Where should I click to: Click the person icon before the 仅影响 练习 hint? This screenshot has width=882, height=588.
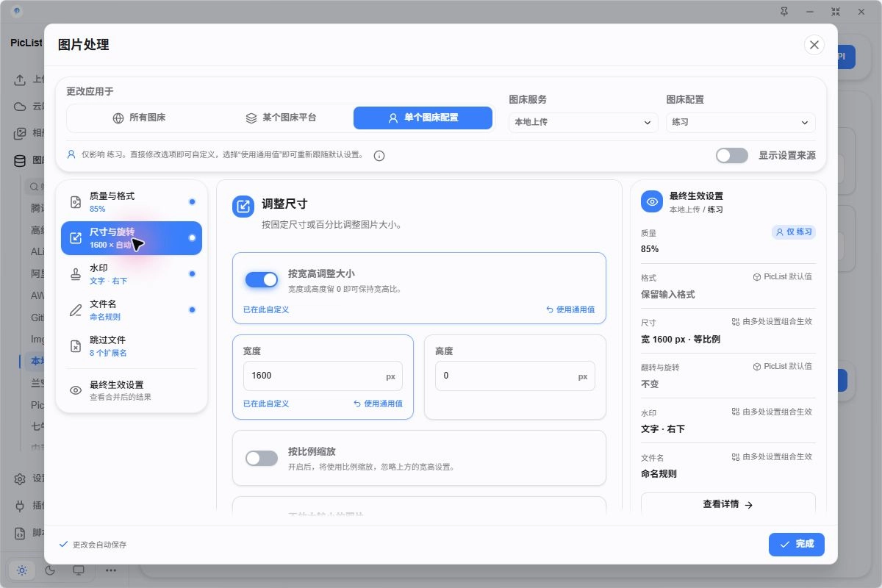pyautogui.click(x=71, y=155)
